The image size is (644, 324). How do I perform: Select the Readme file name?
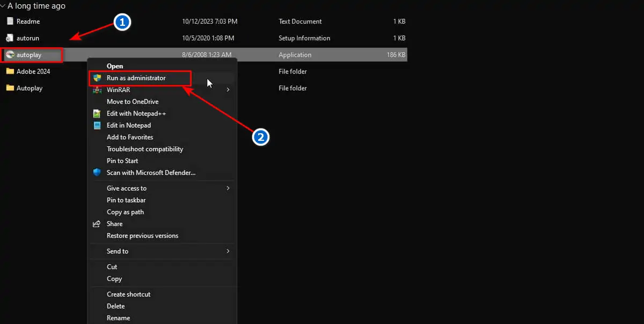click(x=28, y=21)
